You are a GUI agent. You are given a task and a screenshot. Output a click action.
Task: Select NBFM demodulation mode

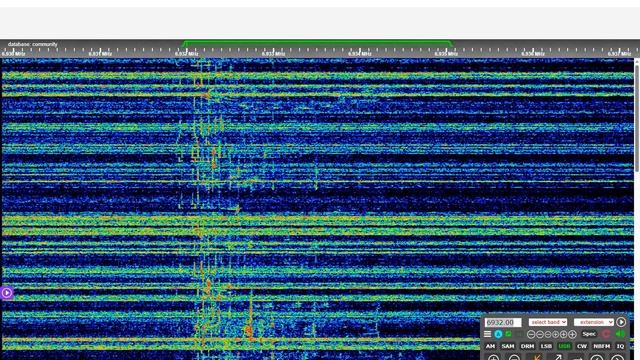tap(602, 346)
